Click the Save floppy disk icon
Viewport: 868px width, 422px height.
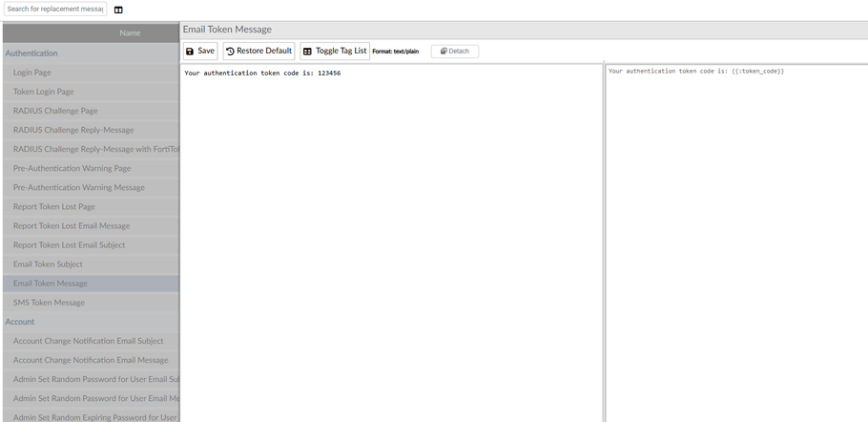coord(190,52)
